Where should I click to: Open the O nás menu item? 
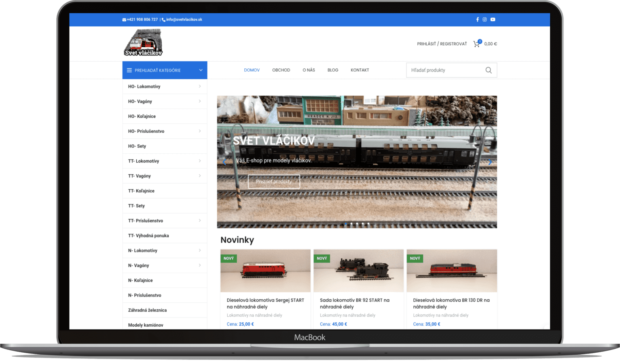click(309, 70)
